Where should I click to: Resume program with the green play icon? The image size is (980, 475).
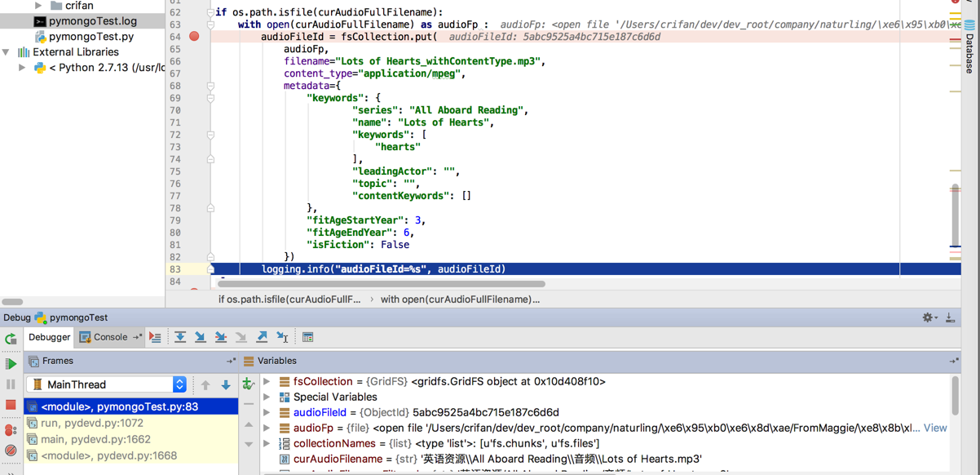click(x=11, y=364)
